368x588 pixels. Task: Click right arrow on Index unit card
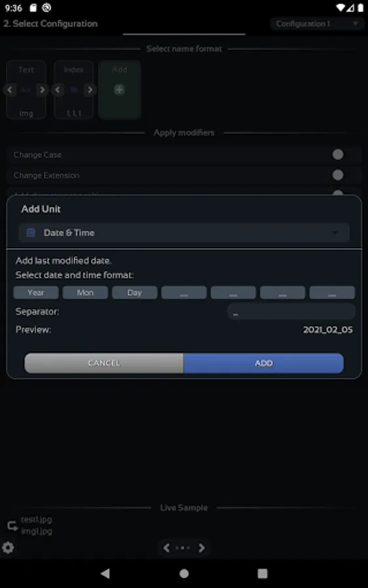click(90, 90)
